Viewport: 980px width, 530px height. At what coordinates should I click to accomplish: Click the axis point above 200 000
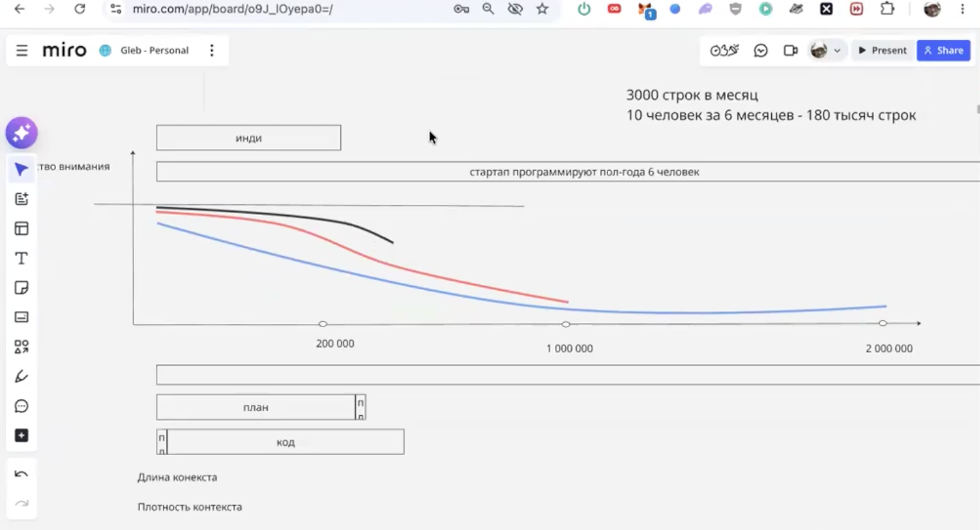pos(323,324)
